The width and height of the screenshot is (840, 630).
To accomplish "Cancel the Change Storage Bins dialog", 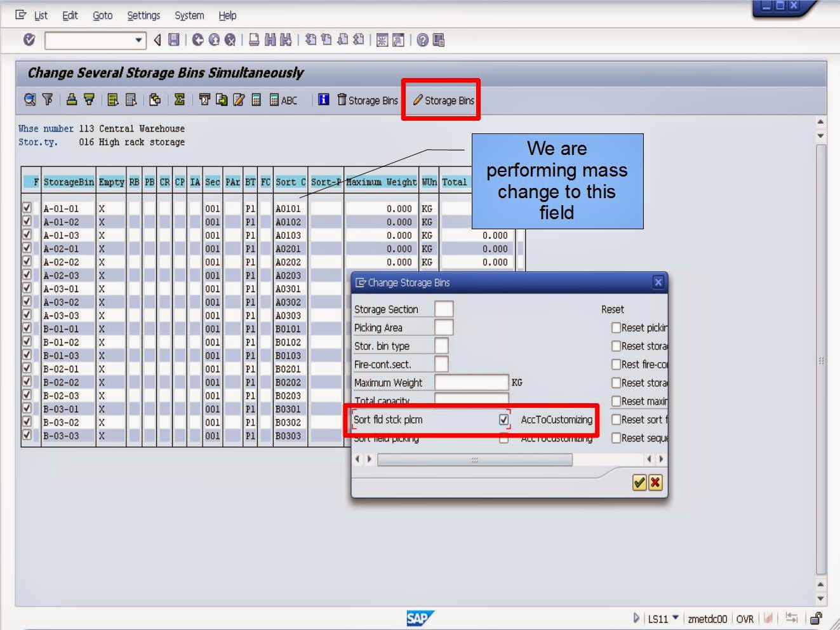I will point(655,483).
